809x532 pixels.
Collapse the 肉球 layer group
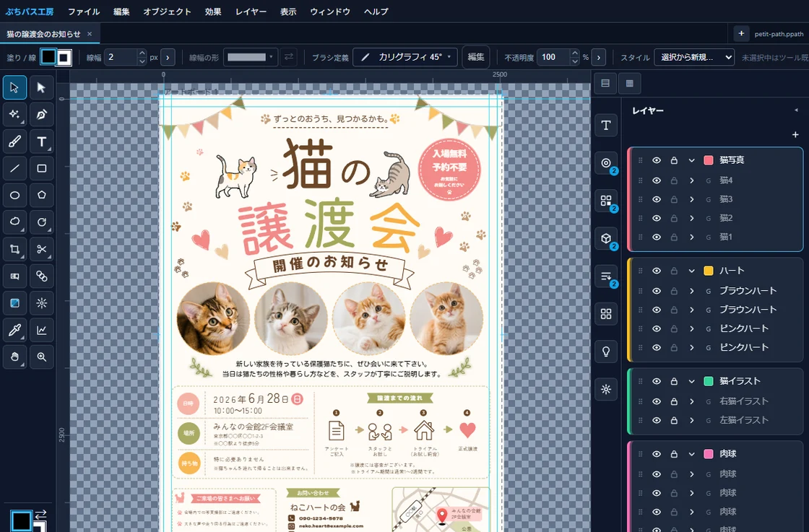[x=691, y=454]
